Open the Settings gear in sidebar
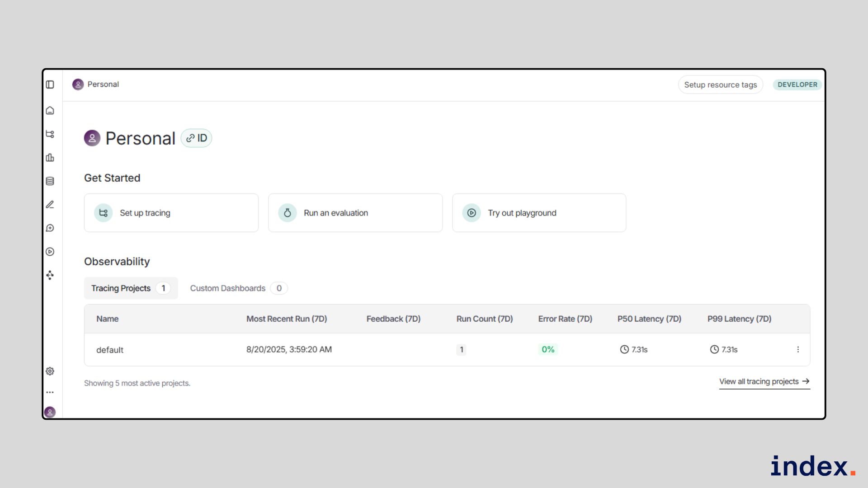This screenshot has width=868, height=488. click(50, 371)
